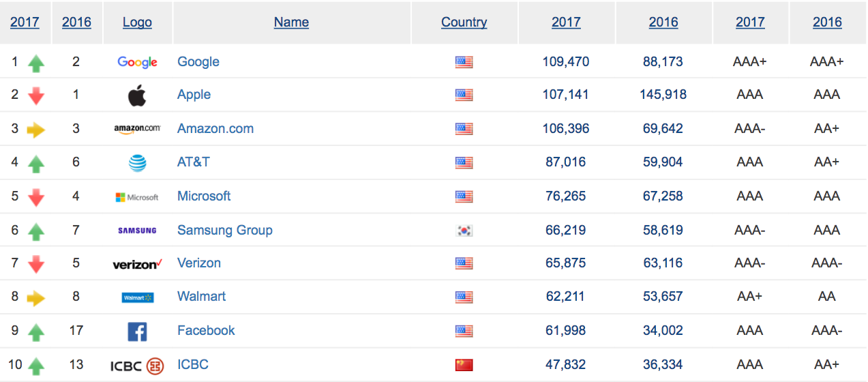This screenshot has height=382, width=868.
Task: Click the green up arrow beside Google
Action: pos(36,63)
